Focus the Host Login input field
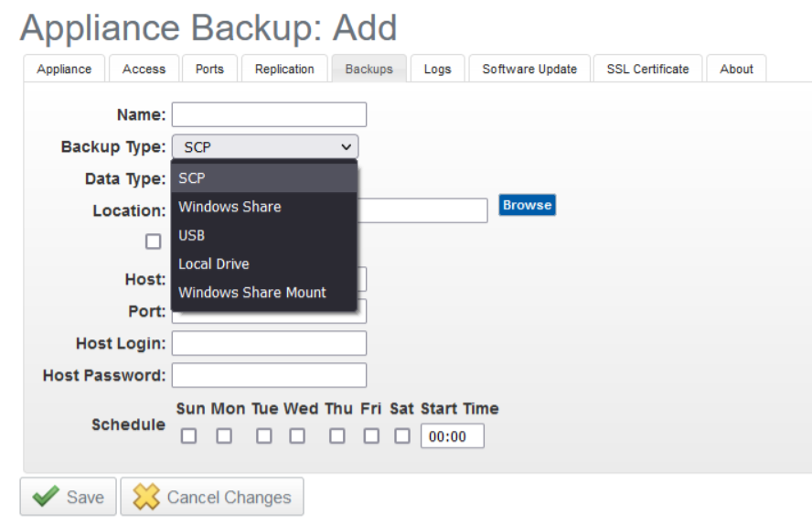This screenshot has width=812, height=526. [269, 343]
